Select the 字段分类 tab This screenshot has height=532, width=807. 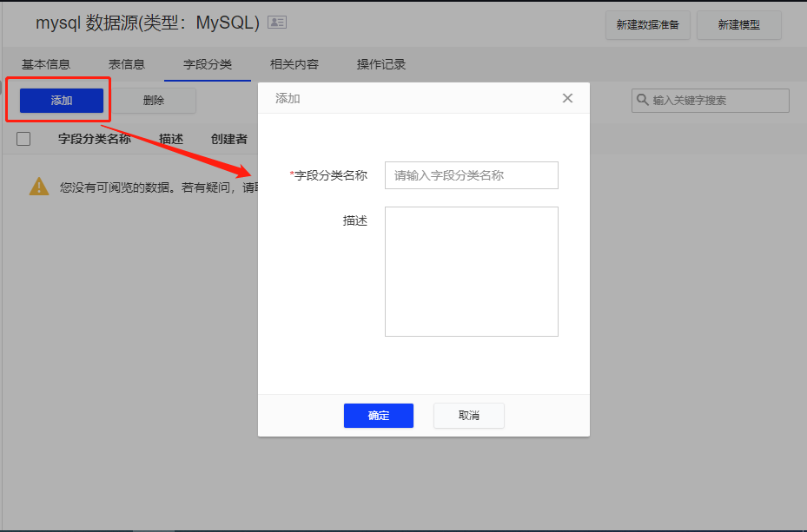point(207,64)
